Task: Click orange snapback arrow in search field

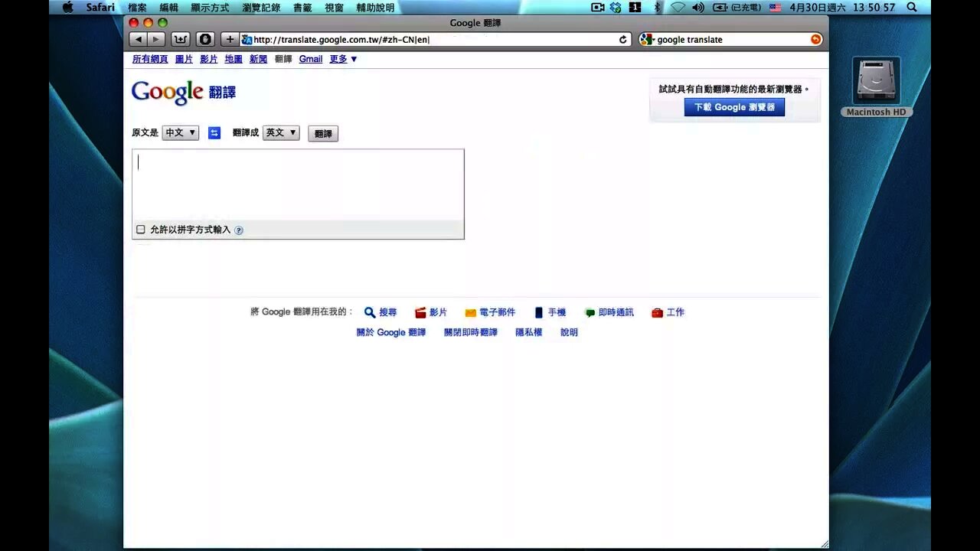Action: (x=816, y=39)
